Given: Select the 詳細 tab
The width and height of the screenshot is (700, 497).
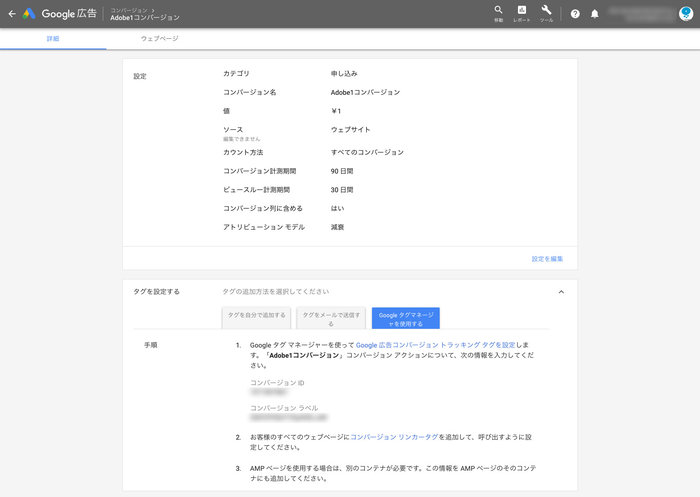Looking at the screenshot, I should [x=53, y=38].
